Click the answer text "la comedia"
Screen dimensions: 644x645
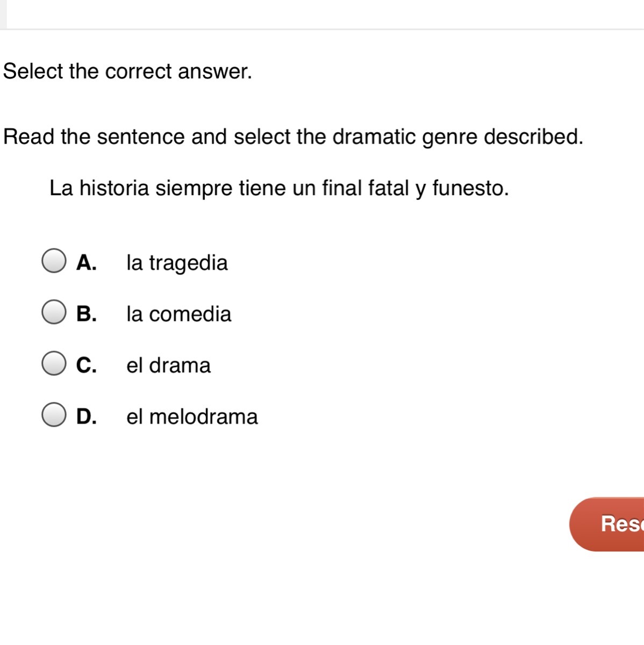point(178,314)
